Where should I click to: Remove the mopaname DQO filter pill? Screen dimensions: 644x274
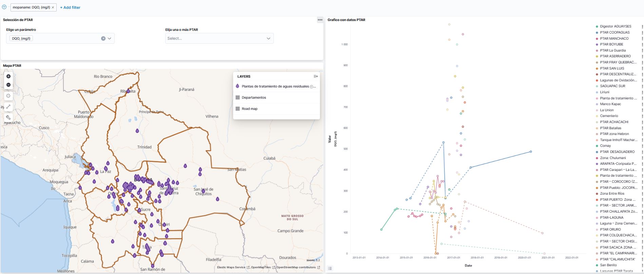[x=53, y=7]
